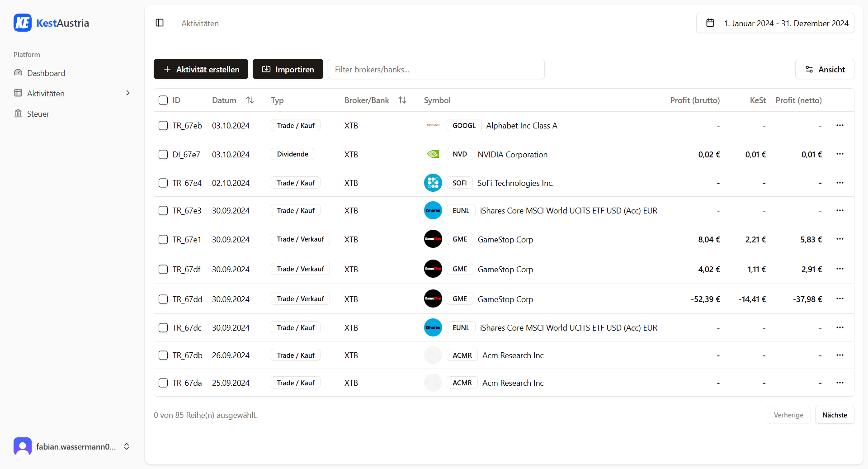The width and height of the screenshot is (868, 469).
Task: Check the TR_67da row checkbox
Action: pos(163,383)
